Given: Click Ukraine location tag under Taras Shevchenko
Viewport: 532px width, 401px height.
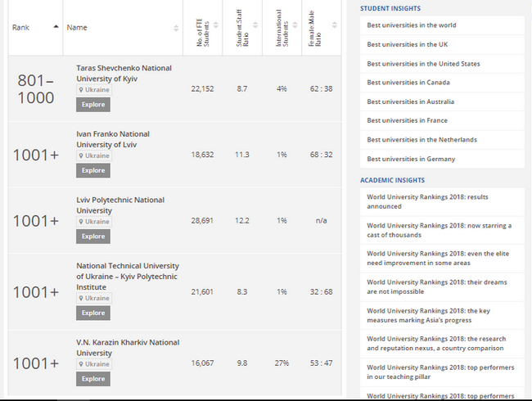Looking at the screenshot, I should pos(93,89).
